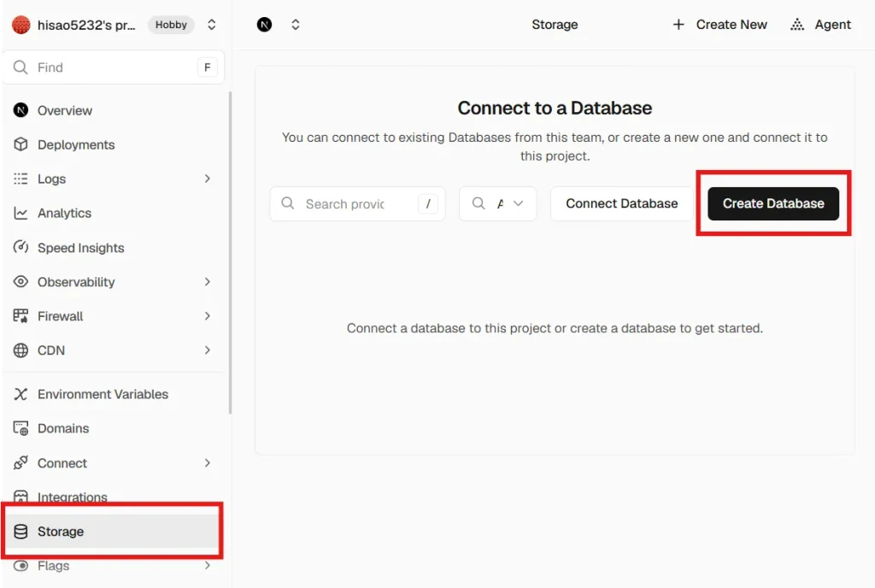The image size is (875, 588).
Task: Open the provider filter dropdown
Action: pyautogui.click(x=498, y=203)
